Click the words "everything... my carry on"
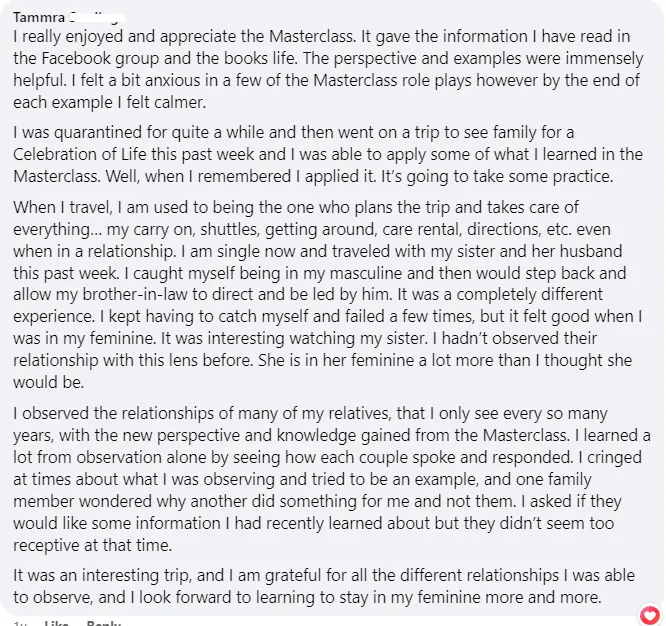This screenshot has width=666, height=626. (104, 229)
